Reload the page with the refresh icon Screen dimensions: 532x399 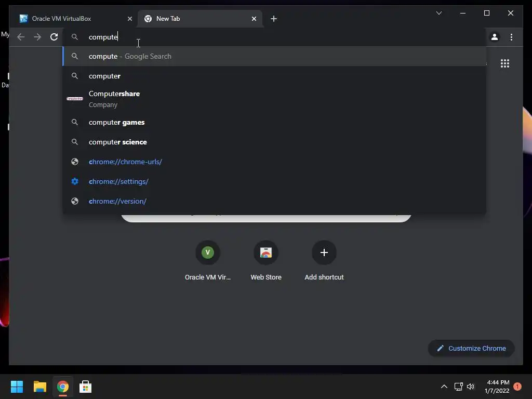coord(54,37)
